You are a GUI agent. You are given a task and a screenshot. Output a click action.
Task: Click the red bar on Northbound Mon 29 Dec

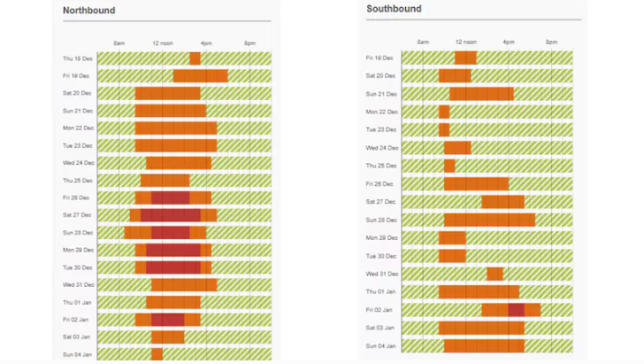pos(172,250)
